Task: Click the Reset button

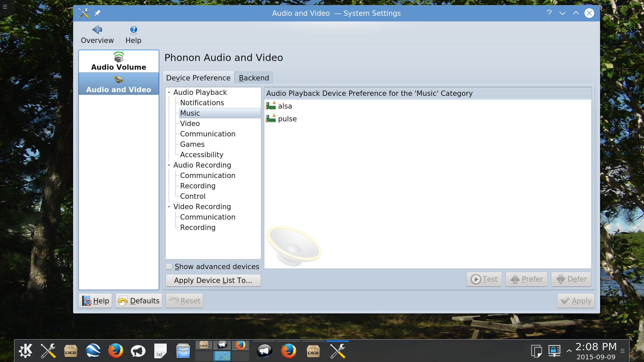Action: tap(184, 301)
